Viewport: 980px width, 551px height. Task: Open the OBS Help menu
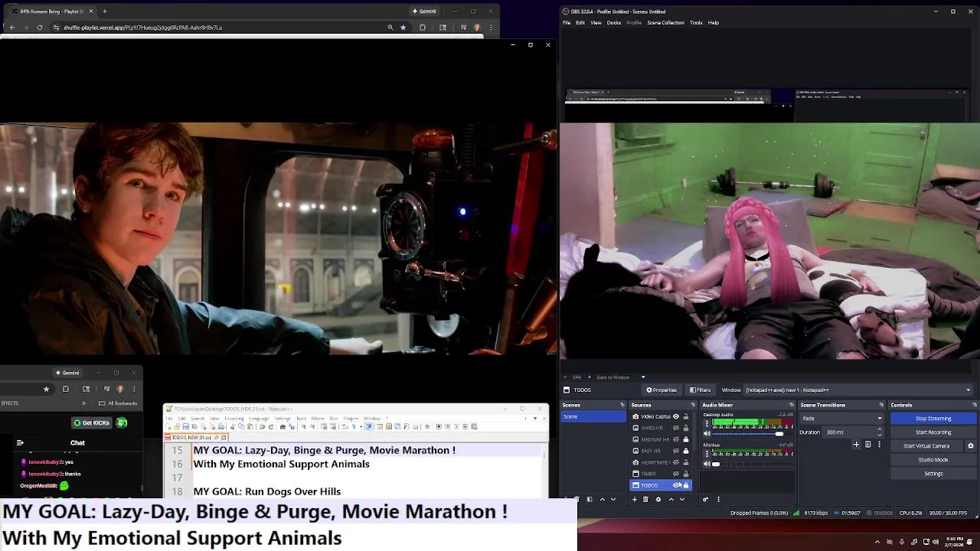tap(714, 22)
